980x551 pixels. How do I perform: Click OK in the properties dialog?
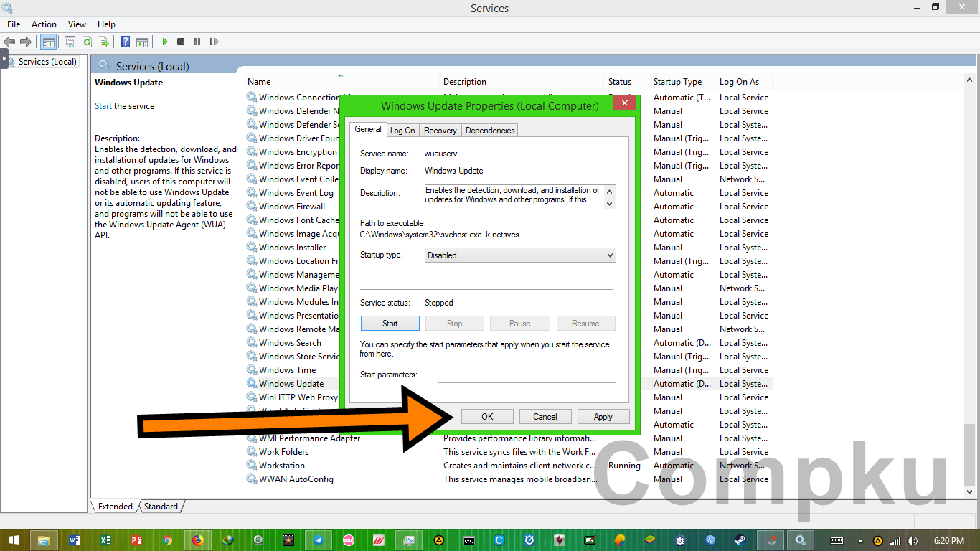click(x=487, y=417)
